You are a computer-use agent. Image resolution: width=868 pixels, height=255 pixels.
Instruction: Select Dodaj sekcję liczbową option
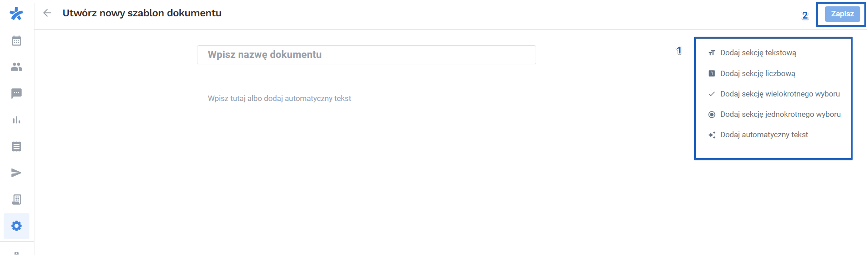point(758,73)
